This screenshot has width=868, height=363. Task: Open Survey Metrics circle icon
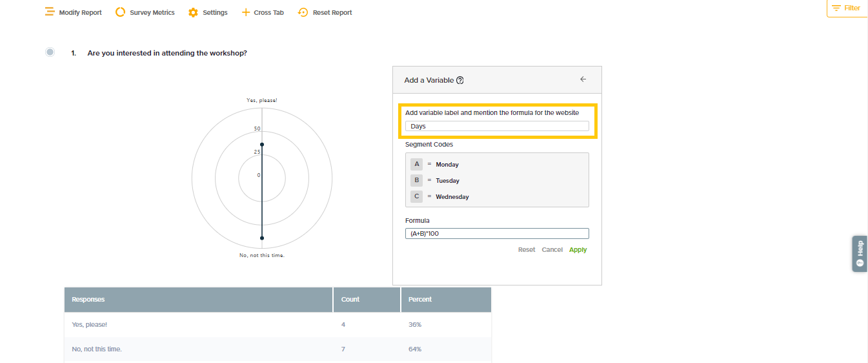point(120,12)
